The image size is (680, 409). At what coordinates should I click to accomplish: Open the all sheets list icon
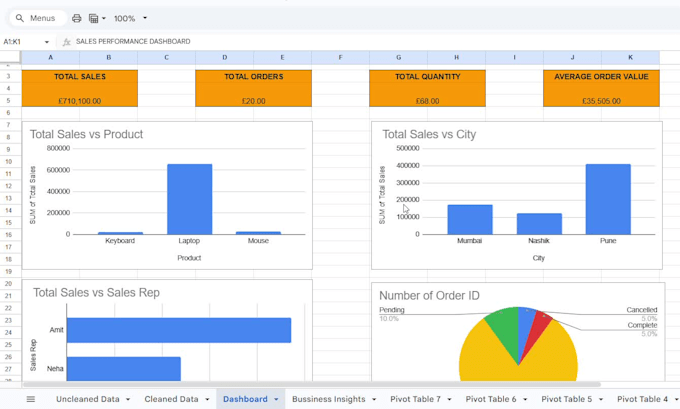tap(31, 399)
